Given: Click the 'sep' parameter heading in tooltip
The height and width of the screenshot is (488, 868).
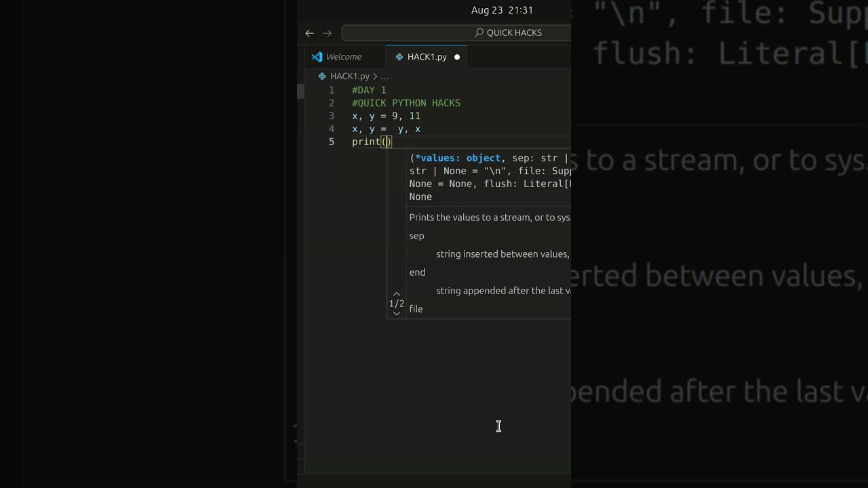Looking at the screenshot, I should 416,236.
